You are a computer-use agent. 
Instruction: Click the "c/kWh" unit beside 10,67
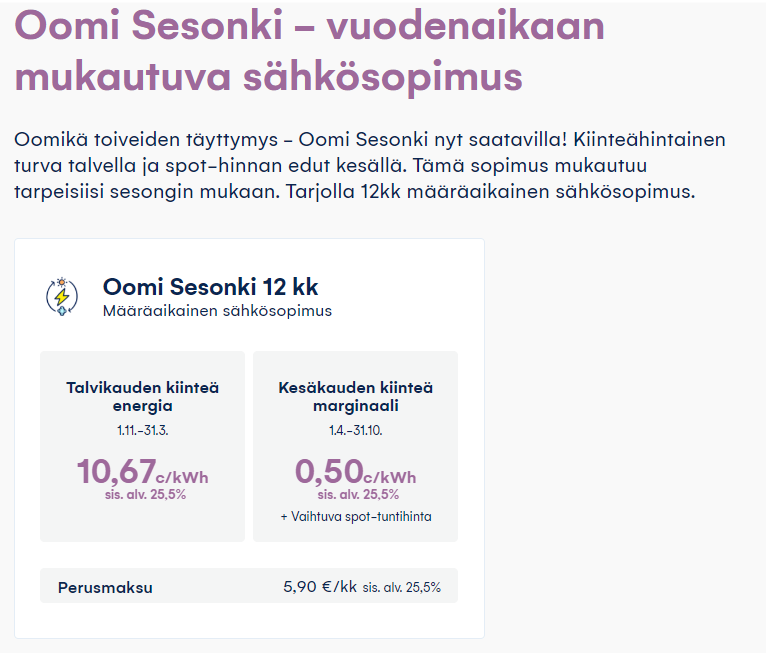tap(182, 477)
